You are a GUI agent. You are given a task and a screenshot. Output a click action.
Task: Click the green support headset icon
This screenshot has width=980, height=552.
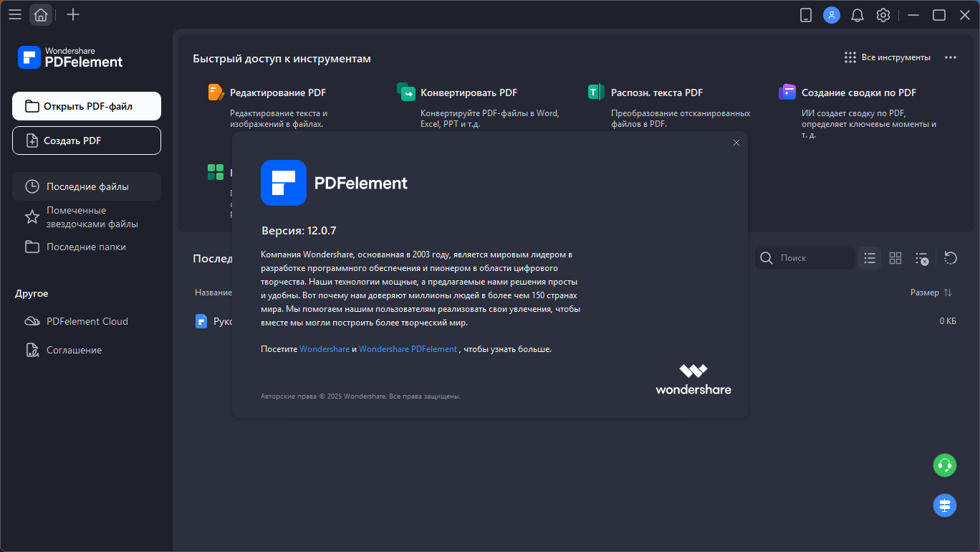(x=945, y=465)
